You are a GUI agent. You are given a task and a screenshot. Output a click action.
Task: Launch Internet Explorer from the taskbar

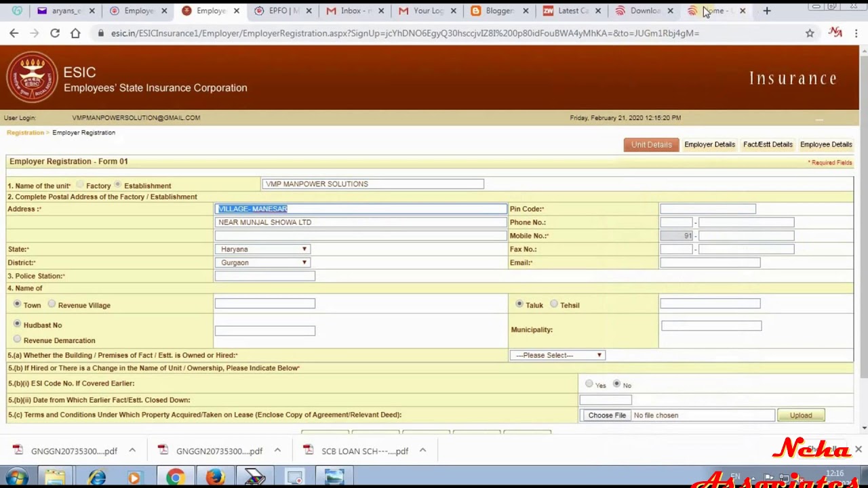[x=97, y=478]
